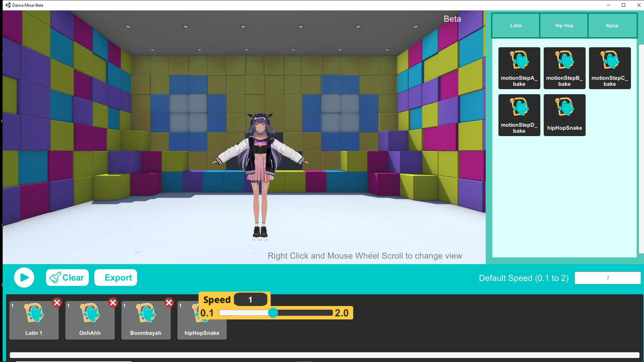Select the motionStepC_bake motion icon
644x362 pixels.
point(610,68)
